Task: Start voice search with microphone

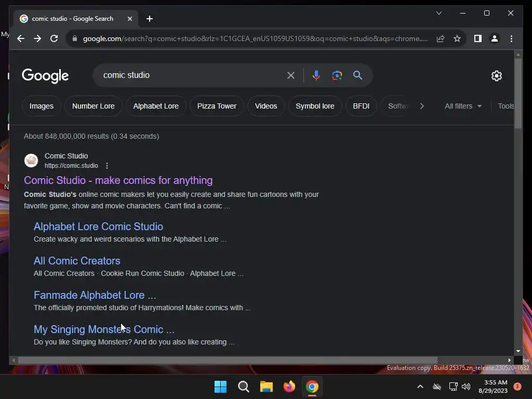Action: (x=316, y=75)
